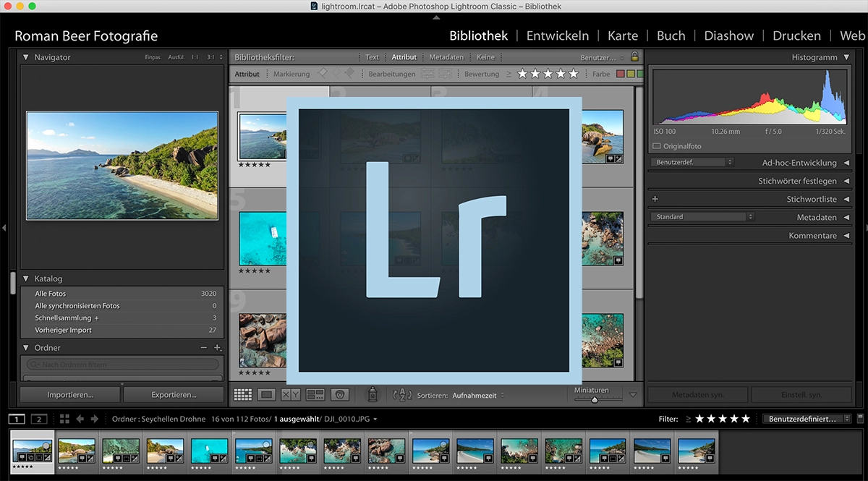The height and width of the screenshot is (481, 868).
Task: Click fifth star in Bewertung filter
Action: 574,74
